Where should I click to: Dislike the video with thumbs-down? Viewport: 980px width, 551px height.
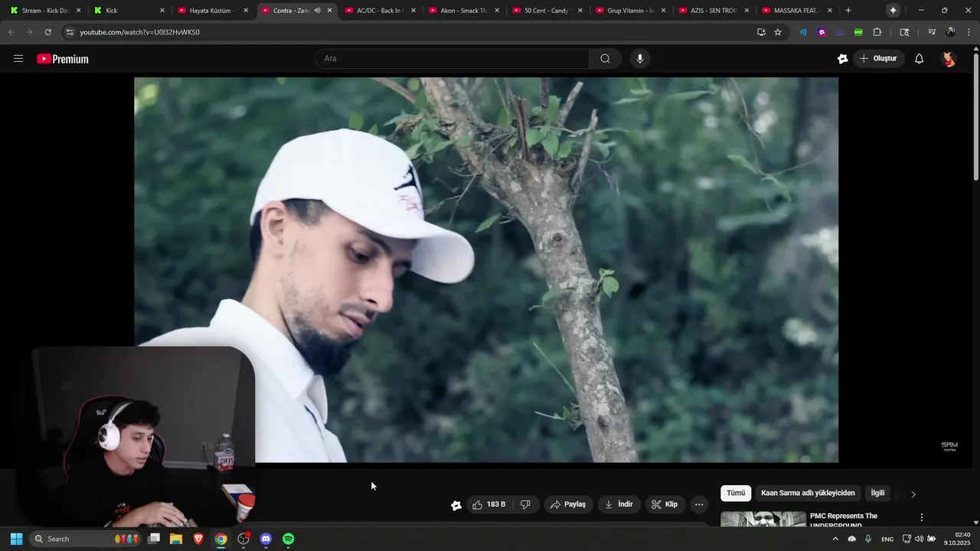click(x=525, y=504)
